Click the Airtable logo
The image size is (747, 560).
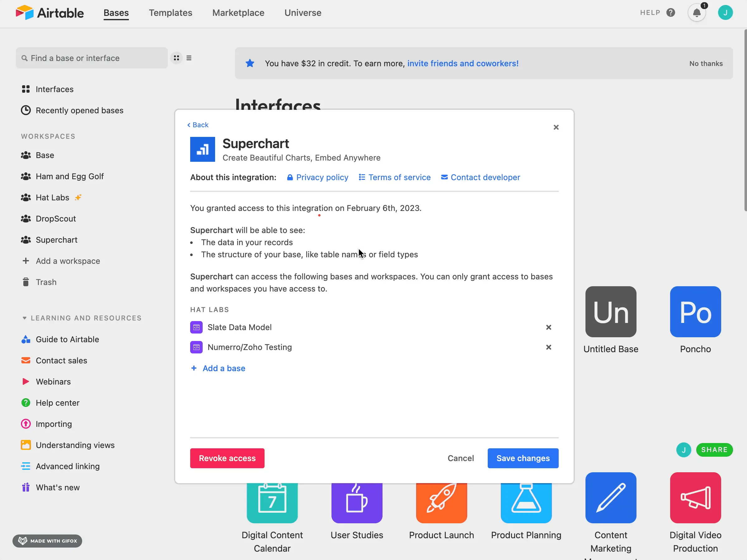point(49,13)
